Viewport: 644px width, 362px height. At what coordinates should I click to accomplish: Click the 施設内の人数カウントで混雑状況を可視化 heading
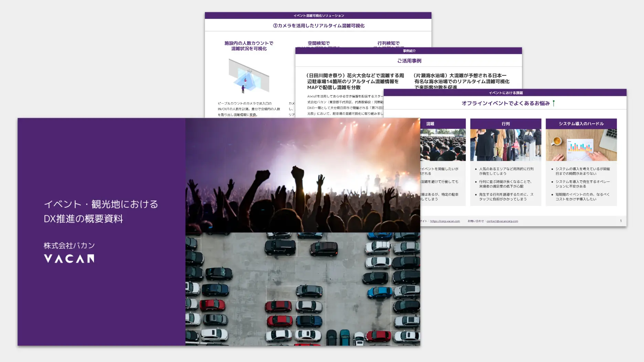(249, 46)
